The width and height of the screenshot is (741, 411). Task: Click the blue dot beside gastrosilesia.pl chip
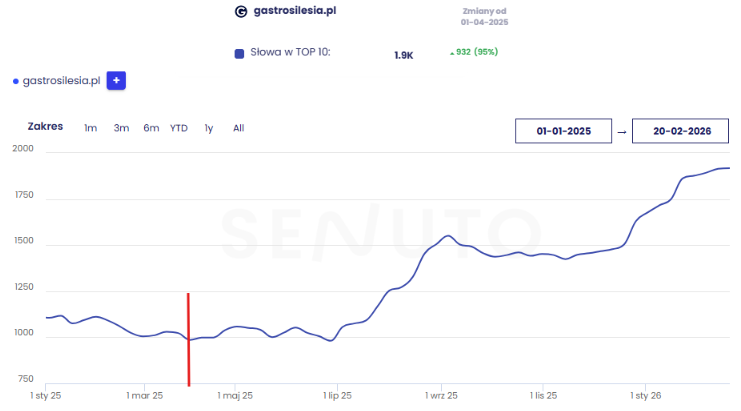[15, 82]
